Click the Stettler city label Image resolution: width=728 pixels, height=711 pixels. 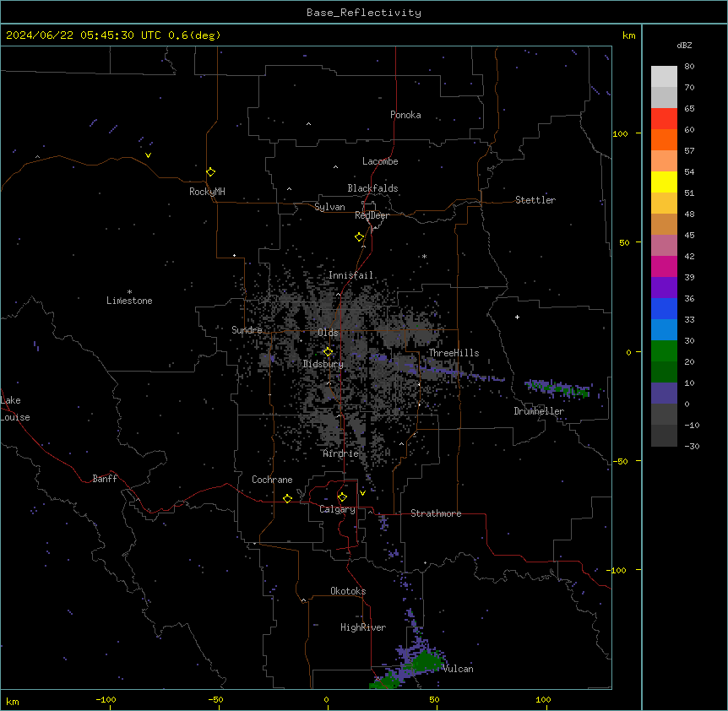tap(535, 200)
